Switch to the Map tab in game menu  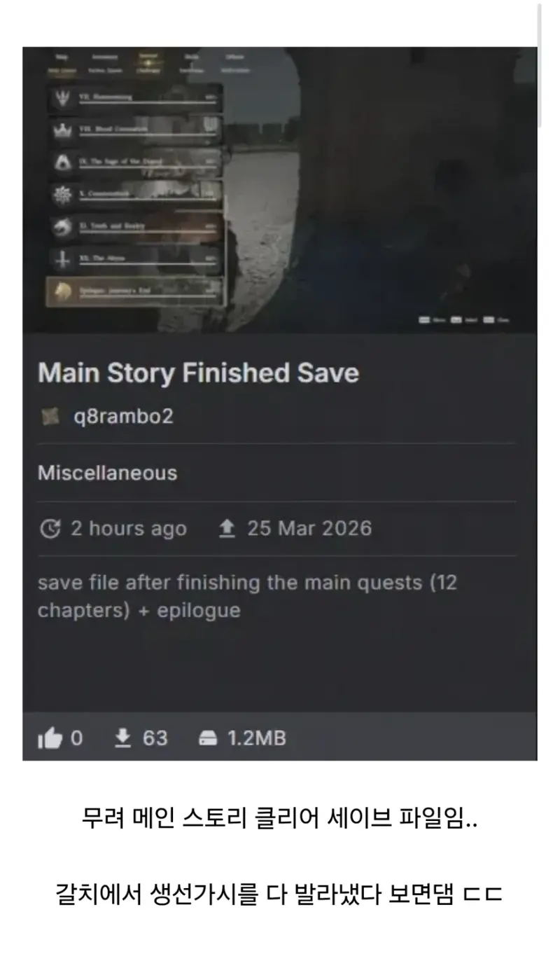click(x=63, y=56)
